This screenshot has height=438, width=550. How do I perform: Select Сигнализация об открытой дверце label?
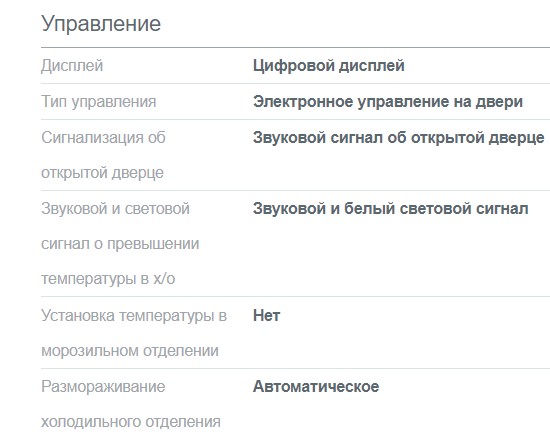pyautogui.click(x=103, y=155)
